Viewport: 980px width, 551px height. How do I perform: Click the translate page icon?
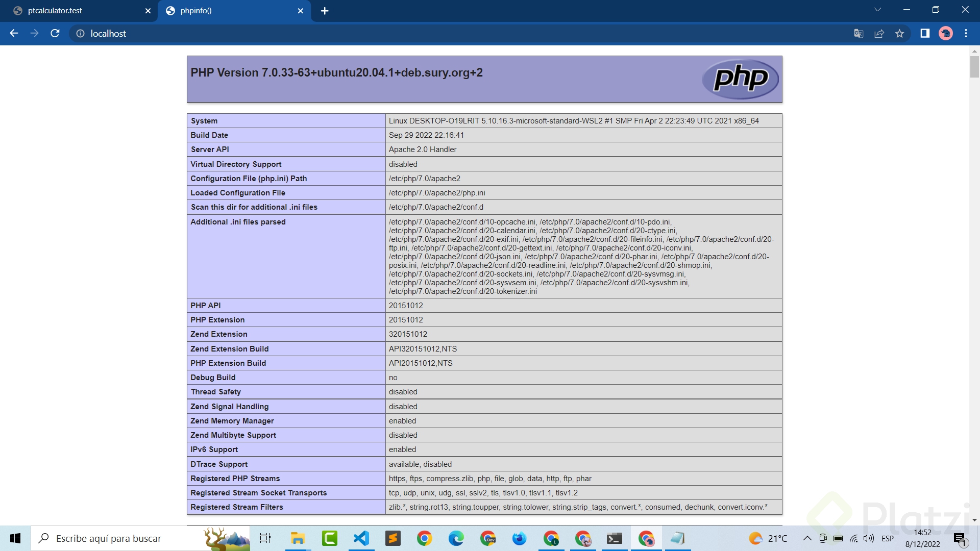tap(859, 33)
